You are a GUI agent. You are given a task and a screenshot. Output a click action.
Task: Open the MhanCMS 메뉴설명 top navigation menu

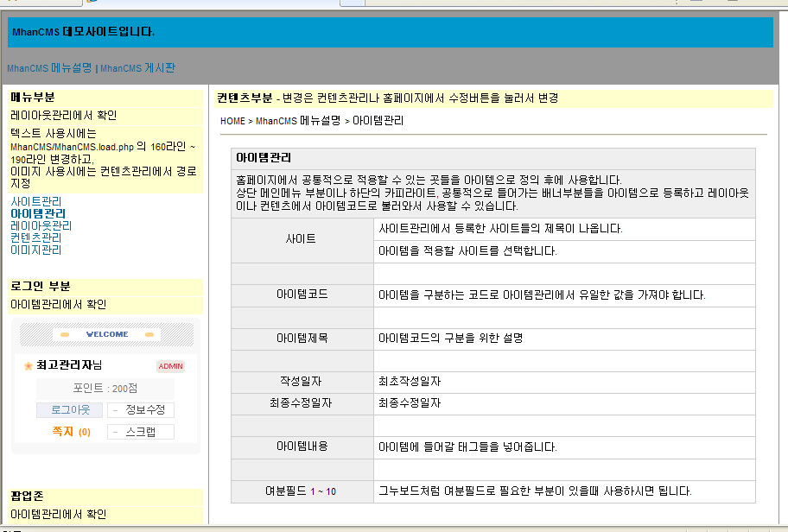tap(49, 67)
